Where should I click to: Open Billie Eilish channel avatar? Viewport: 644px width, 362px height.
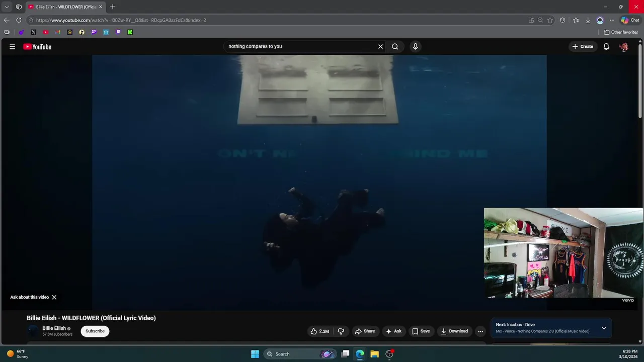pyautogui.click(x=33, y=331)
